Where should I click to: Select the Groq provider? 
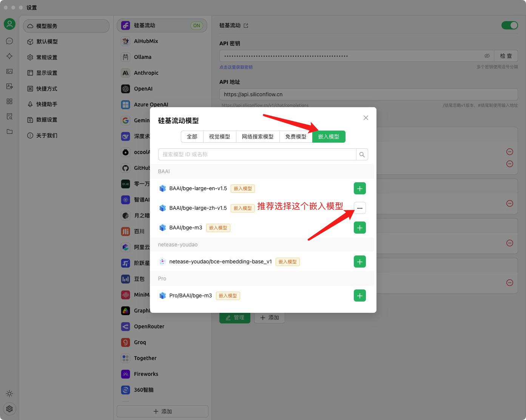162,342
